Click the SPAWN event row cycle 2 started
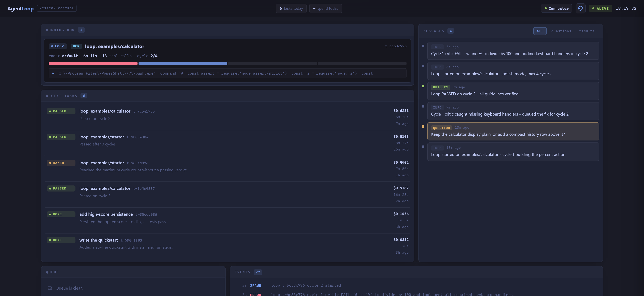 [x=416, y=285]
